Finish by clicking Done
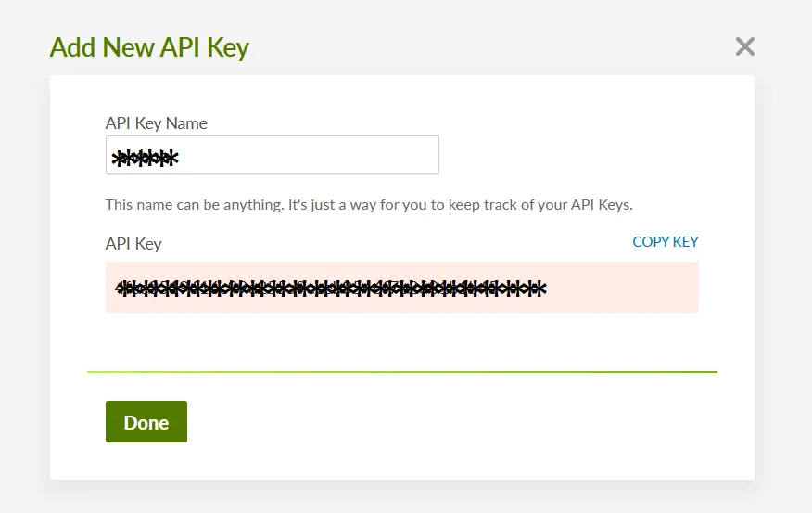The image size is (812, 513). tap(146, 422)
